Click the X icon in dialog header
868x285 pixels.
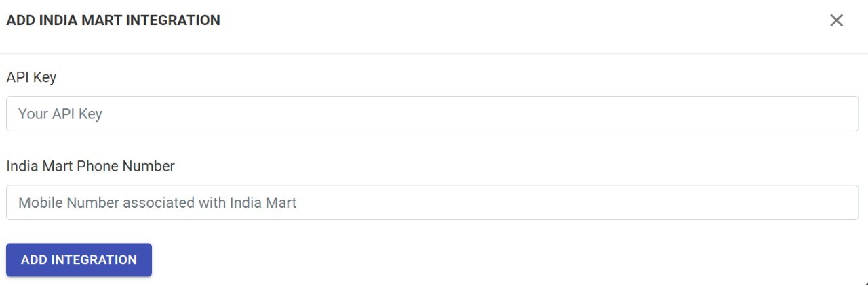(836, 20)
